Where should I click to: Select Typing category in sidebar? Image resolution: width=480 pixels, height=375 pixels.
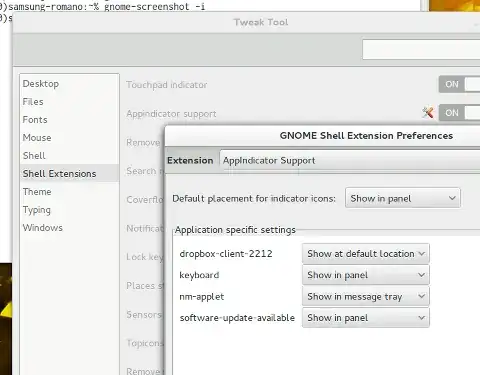(69, 210)
